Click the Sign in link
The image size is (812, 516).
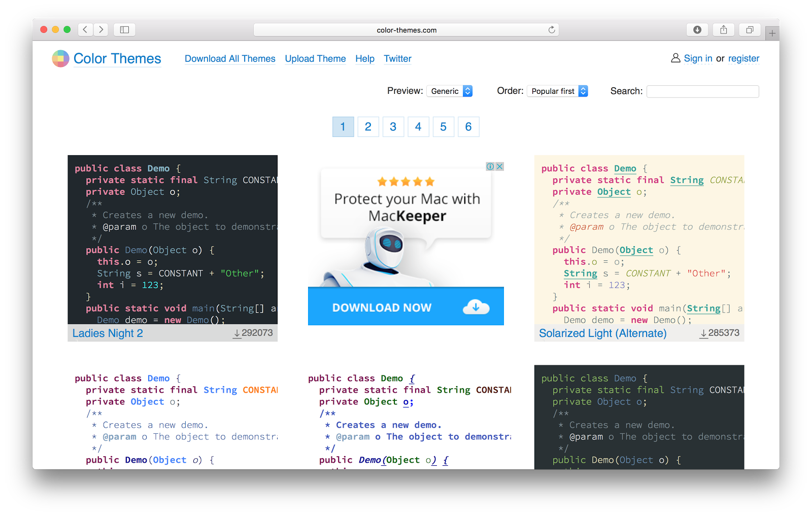coord(698,58)
